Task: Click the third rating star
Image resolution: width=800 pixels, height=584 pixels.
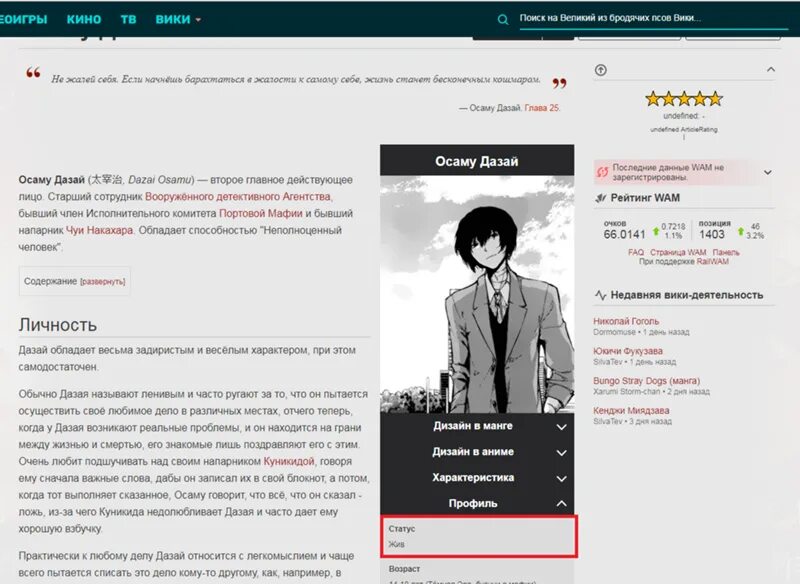Action: pyautogui.click(x=684, y=98)
